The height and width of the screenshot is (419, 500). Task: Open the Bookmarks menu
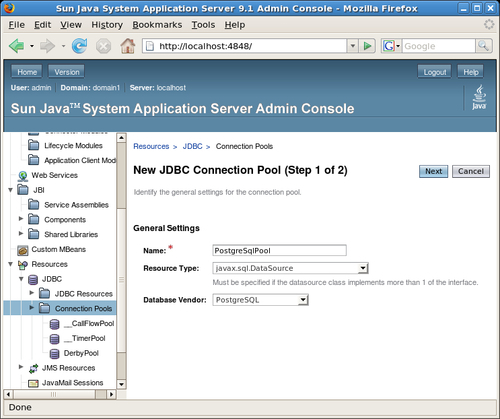(157, 25)
